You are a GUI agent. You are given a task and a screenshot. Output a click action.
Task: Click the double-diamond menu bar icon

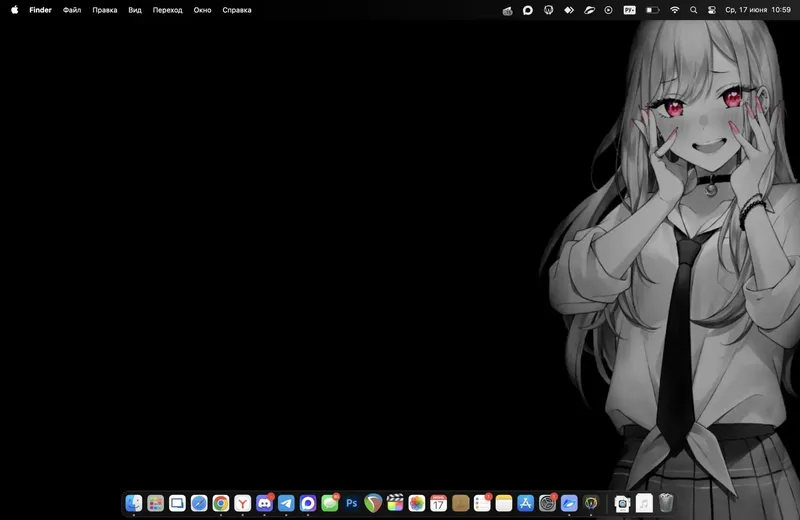(x=569, y=10)
